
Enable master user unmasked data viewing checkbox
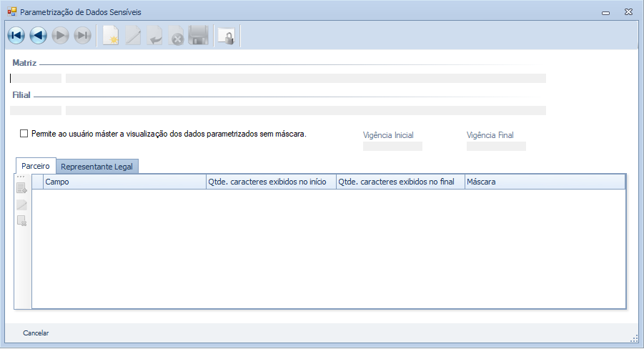pyautogui.click(x=24, y=134)
